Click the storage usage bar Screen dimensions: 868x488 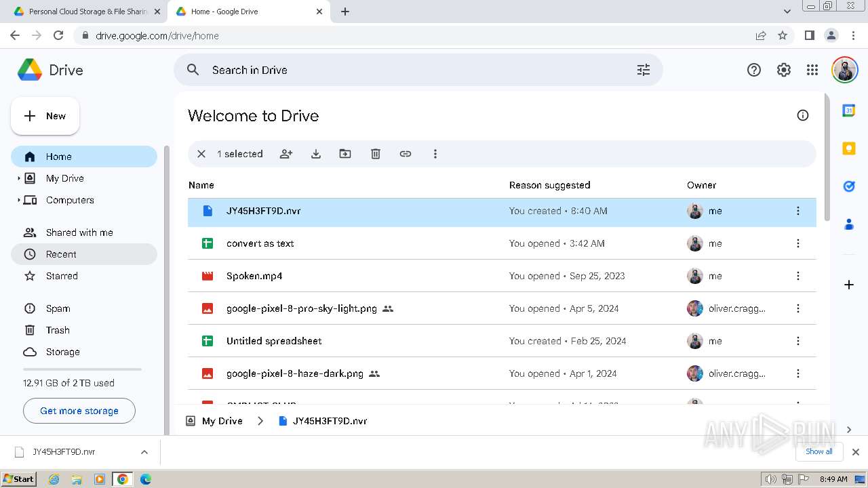82,369
